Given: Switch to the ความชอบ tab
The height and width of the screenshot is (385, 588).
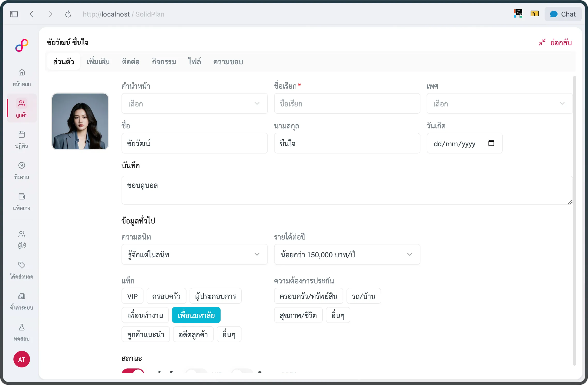Looking at the screenshot, I should [228, 62].
